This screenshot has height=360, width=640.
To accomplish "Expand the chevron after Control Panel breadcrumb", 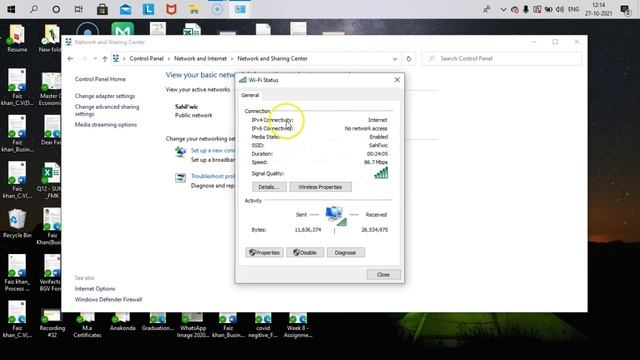I will [x=169, y=59].
